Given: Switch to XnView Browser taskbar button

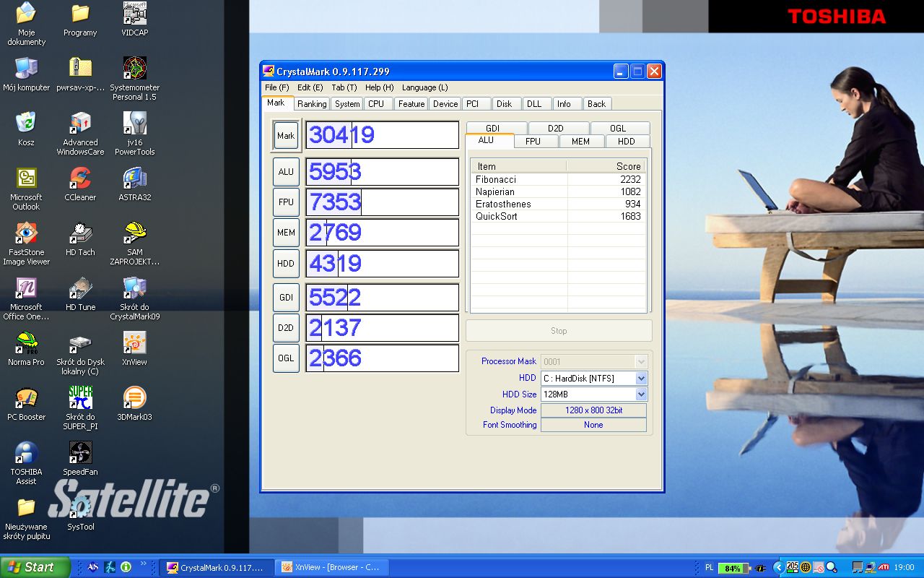Looking at the screenshot, I should (x=333, y=567).
